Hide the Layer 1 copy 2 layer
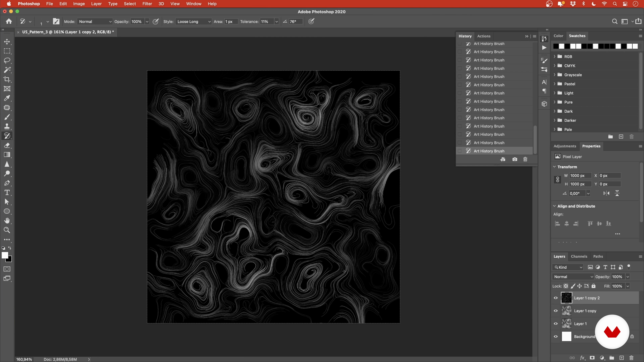644x362 pixels. tap(555, 298)
